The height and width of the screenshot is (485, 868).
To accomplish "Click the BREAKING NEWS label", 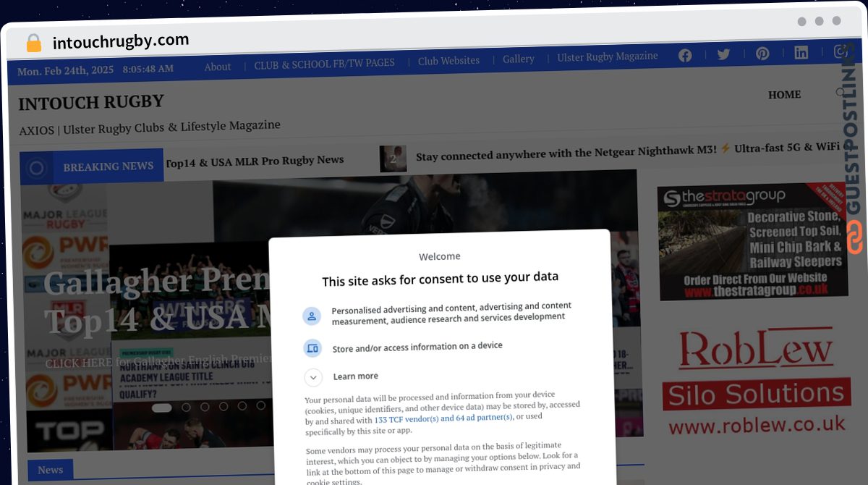I will coord(109,166).
